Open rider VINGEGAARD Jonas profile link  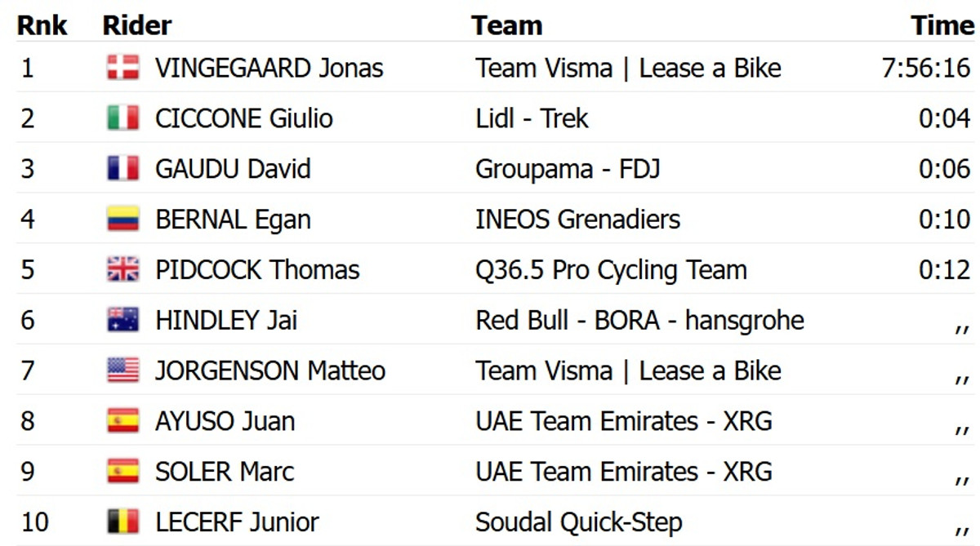pos(269,68)
